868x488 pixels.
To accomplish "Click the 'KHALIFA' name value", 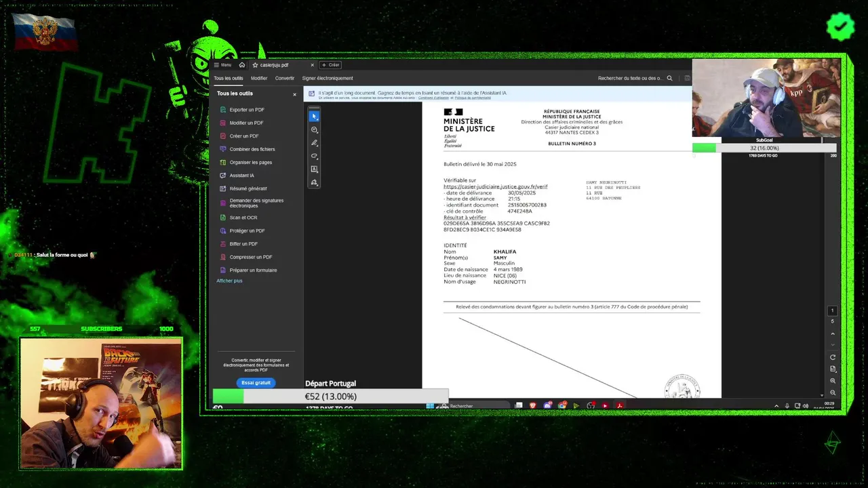I will 505,251.
